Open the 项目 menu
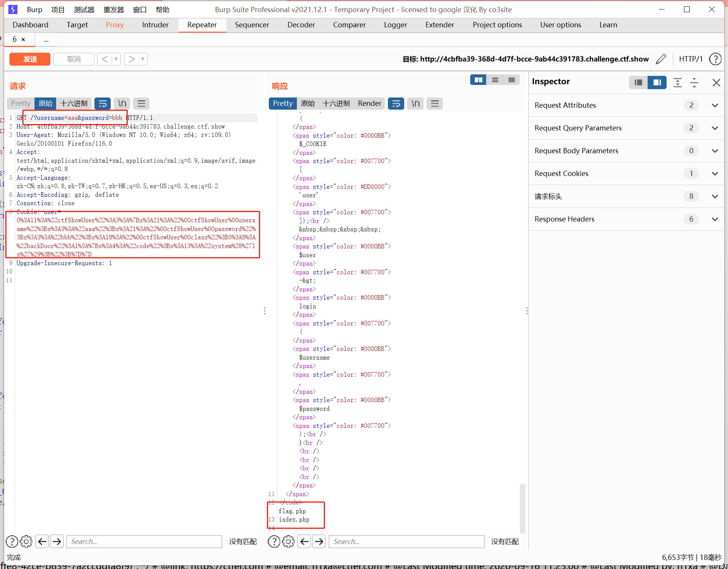Viewport: 728px width, 569px height. (58, 10)
